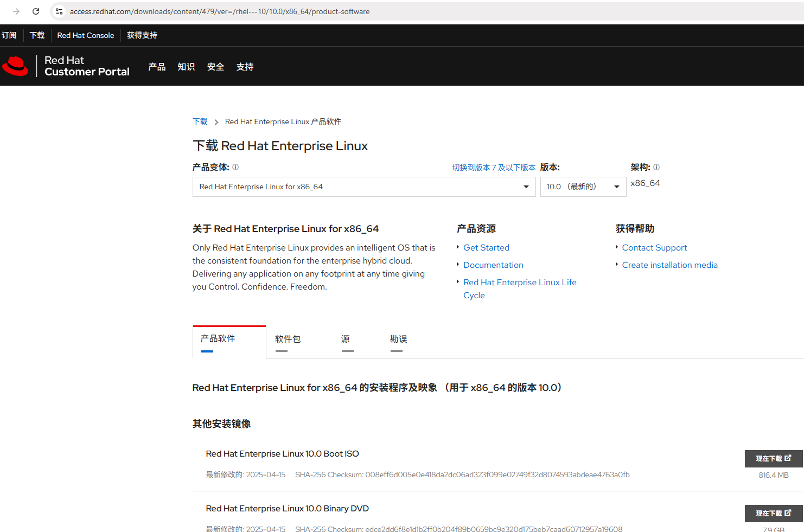
Task: Select the 产品软件 tab
Action: pyautogui.click(x=229, y=342)
